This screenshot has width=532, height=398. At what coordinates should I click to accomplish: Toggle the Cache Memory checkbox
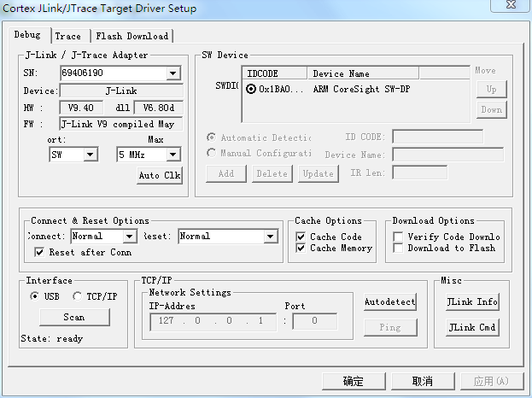[301, 248]
